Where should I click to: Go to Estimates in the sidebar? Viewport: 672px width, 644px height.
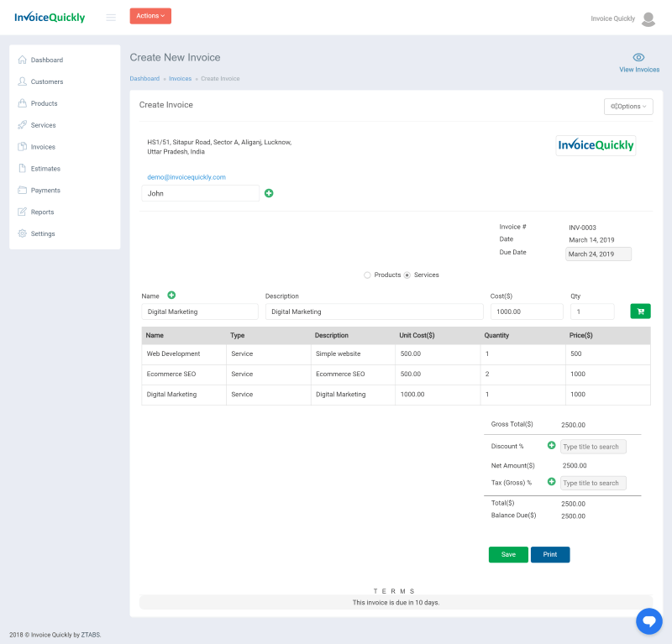coord(45,169)
